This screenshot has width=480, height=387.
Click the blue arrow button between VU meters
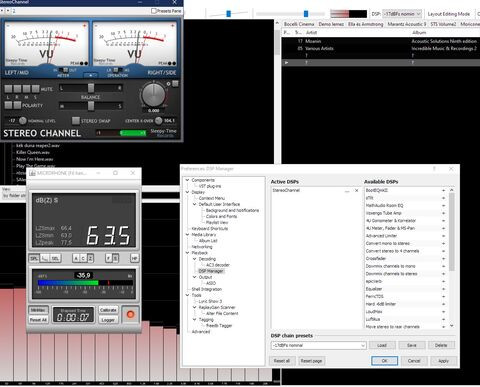click(91, 75)
